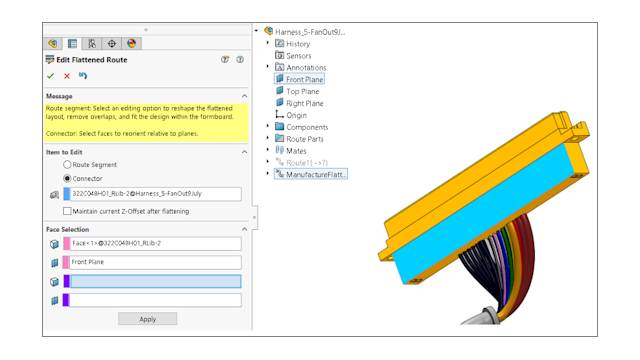Open the help question mark icon

(240, 60)
